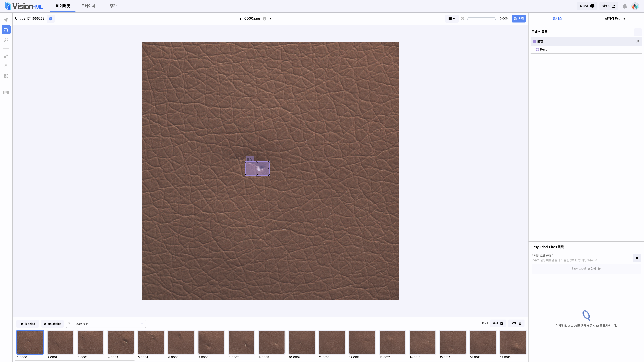The image size is (644, 362).
Task: Open the view layout dropdown
Action: click(x=452, y=19)
